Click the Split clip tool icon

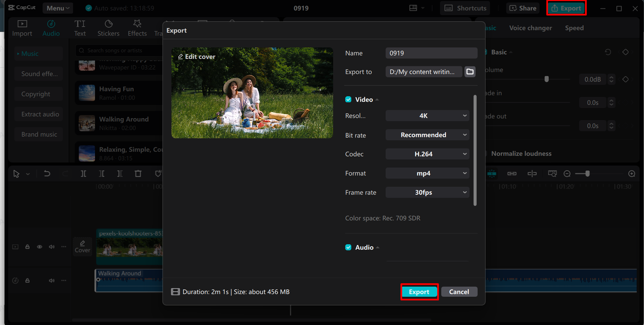click(x=84, y=174)
